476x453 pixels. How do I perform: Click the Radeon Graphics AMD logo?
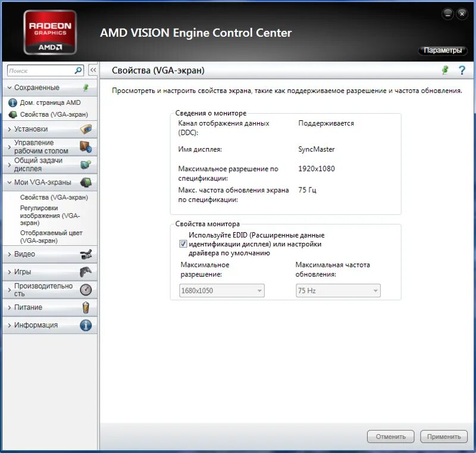pos(50,33)
